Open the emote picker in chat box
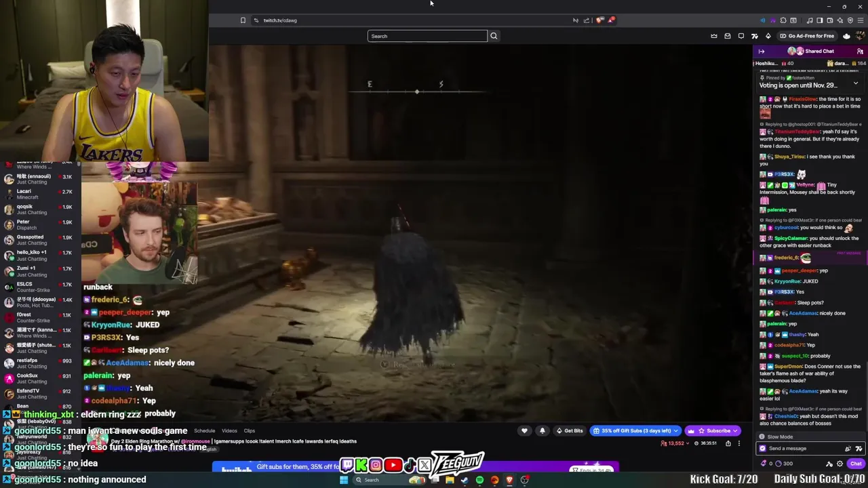Viewport: 868px width, 488px height. [859, 448]
